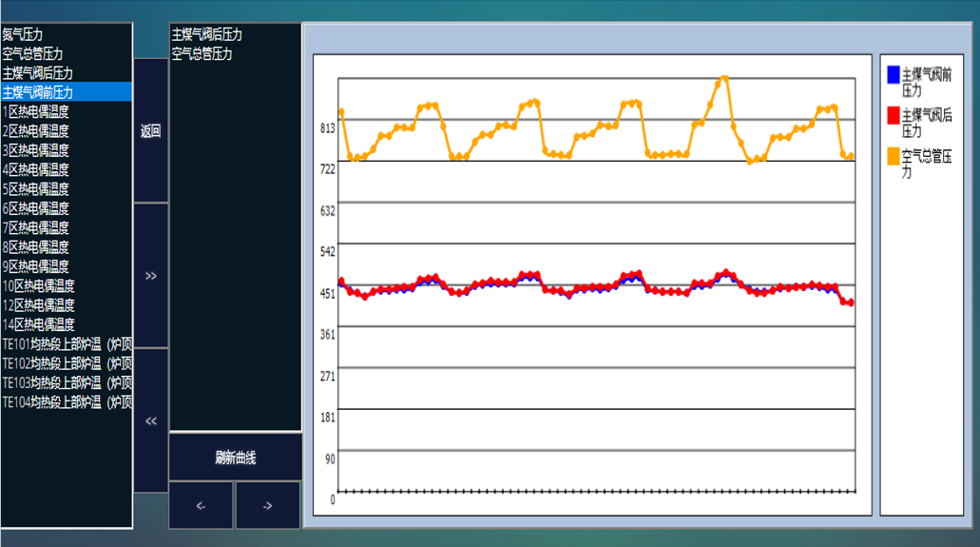This screenshot has height=547, width=980.
Task: Click the 刷新曲线 refresh curve button
Action: pos(235,458)
